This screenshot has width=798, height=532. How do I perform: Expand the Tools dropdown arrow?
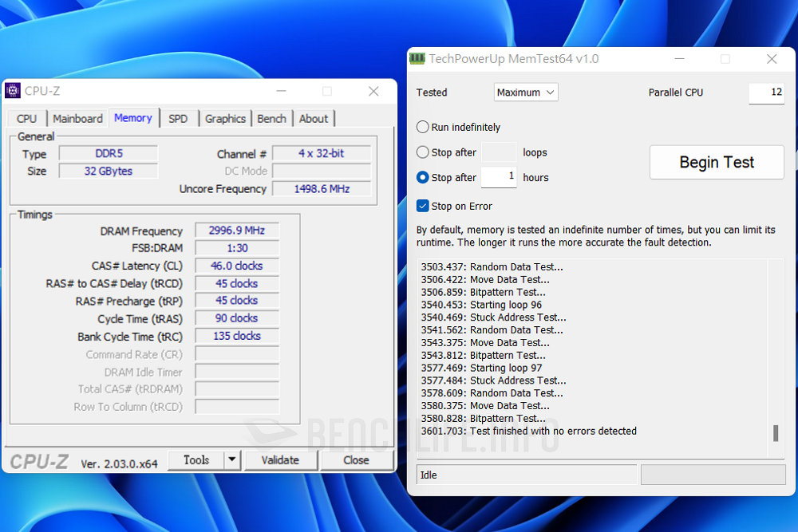(232, 460)
